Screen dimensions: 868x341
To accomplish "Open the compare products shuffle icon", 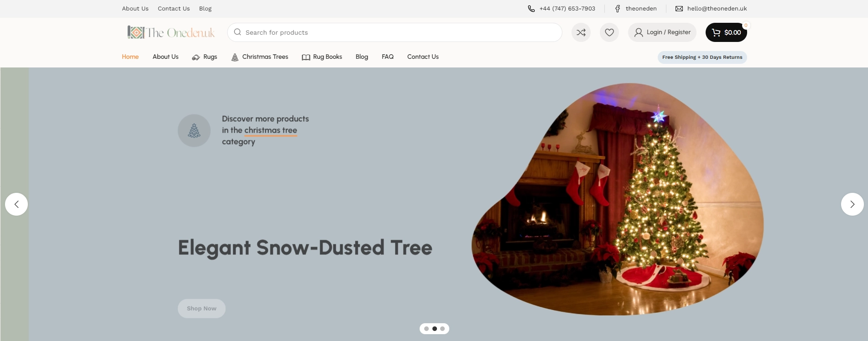I will pos(581,32).
